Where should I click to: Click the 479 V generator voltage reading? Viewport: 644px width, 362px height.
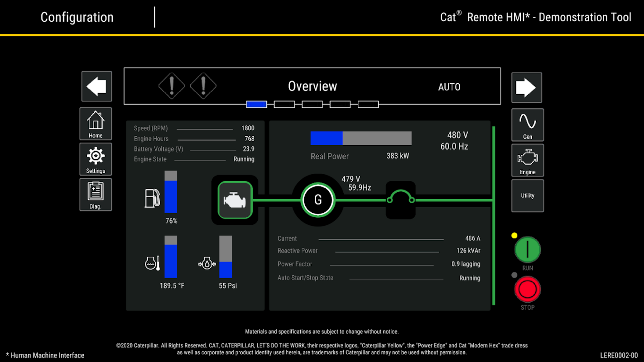pos(351,179)
